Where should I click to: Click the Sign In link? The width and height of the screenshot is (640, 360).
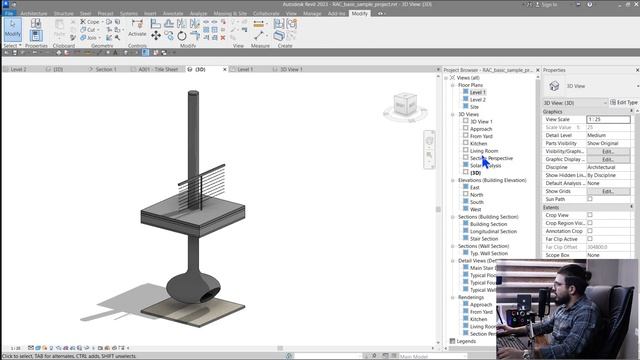click(546, 4)
